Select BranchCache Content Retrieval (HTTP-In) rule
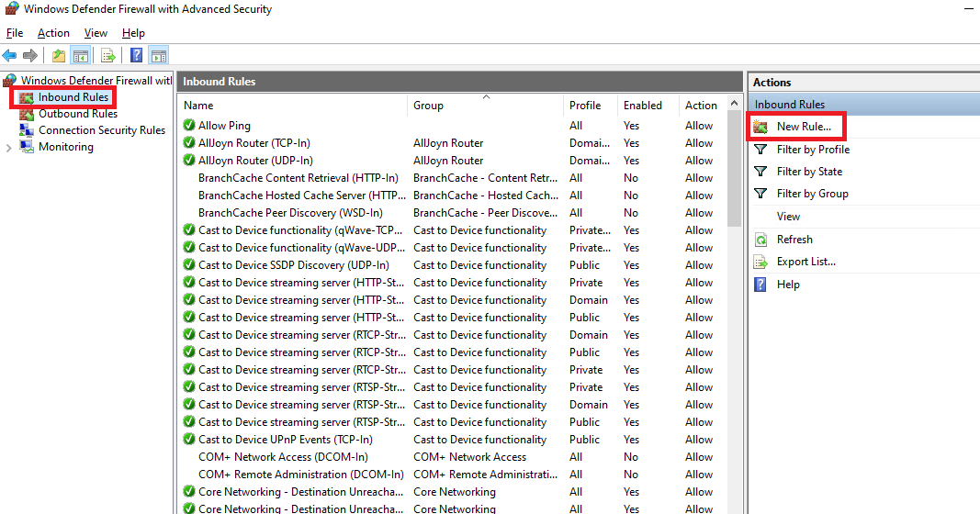This screenshot has height=514, width=980. [x=299, y=178]
